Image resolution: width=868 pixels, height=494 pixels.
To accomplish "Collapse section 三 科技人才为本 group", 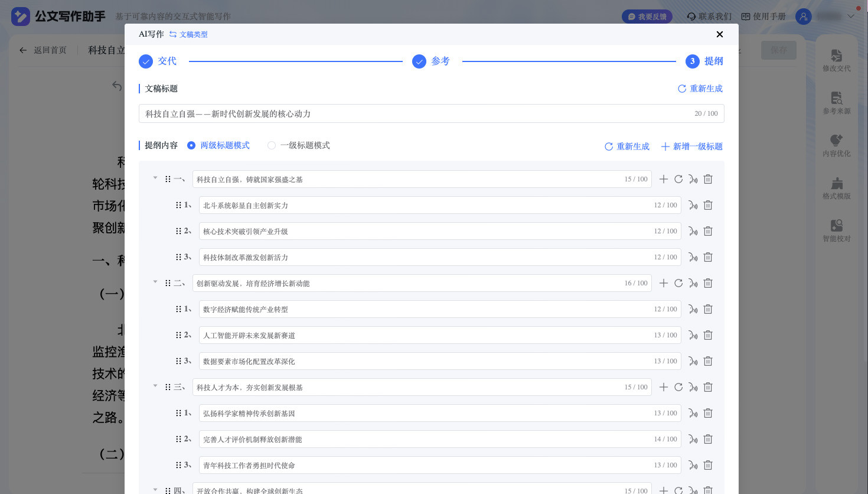I will coord(155,386).
